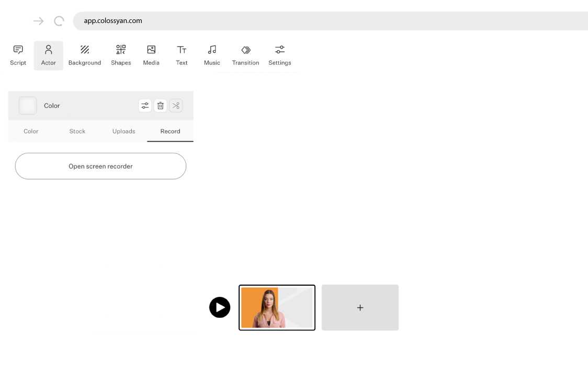Select the Color tab
588x369 pixels.
31,131
